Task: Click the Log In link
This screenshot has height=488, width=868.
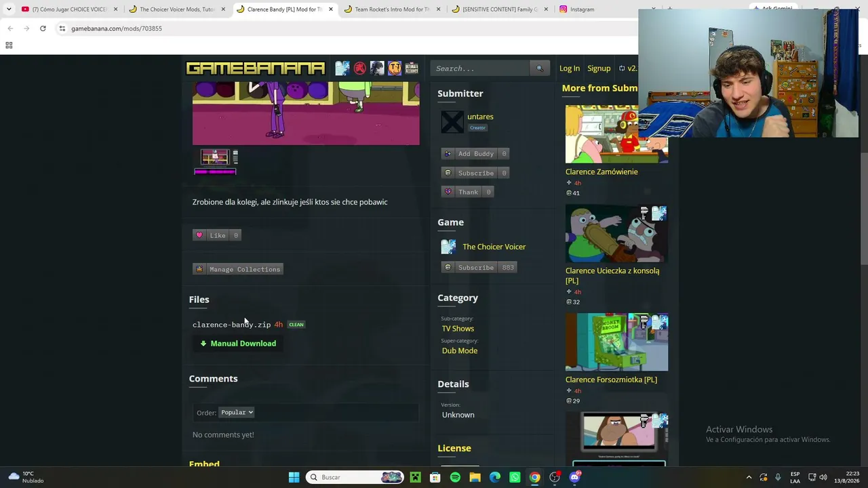Action: (570, 68)
